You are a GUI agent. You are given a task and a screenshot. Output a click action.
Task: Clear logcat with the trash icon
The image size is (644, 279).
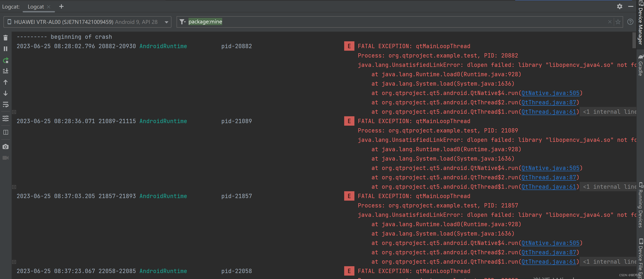[6, 38]
